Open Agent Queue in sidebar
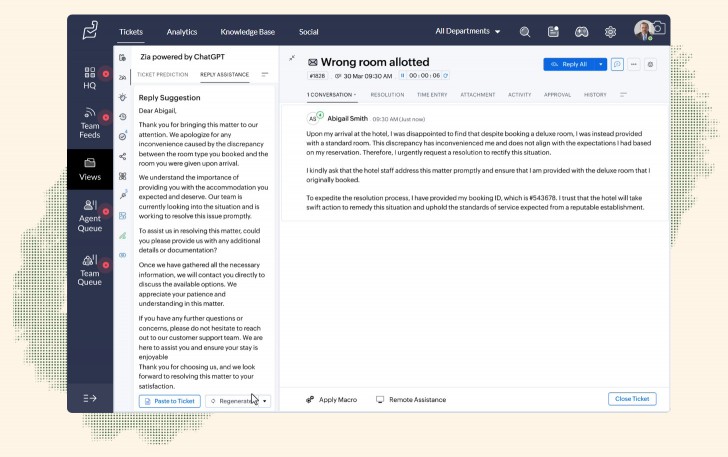 click(90, 216)
